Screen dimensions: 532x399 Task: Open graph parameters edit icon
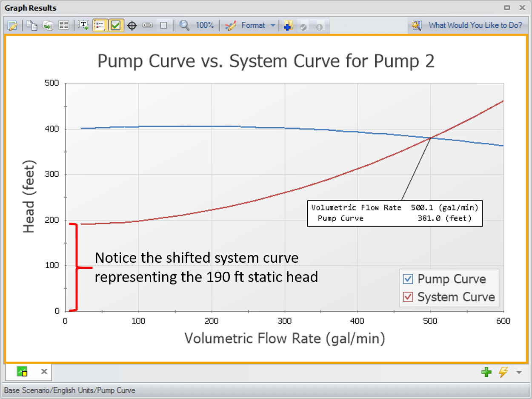(x=12, y=26)
